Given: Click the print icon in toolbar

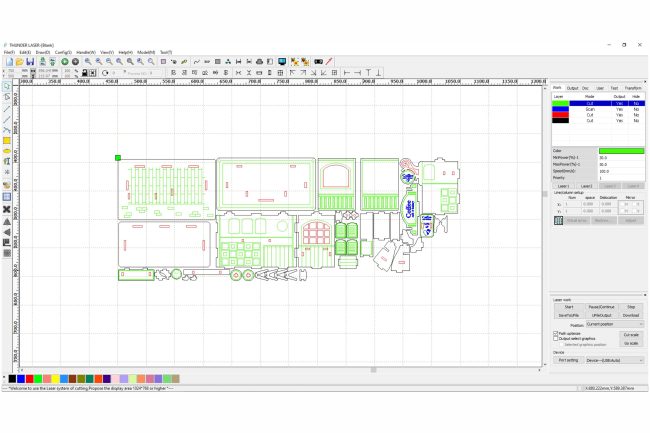Looking at the screenshot, I should point(260,62).
